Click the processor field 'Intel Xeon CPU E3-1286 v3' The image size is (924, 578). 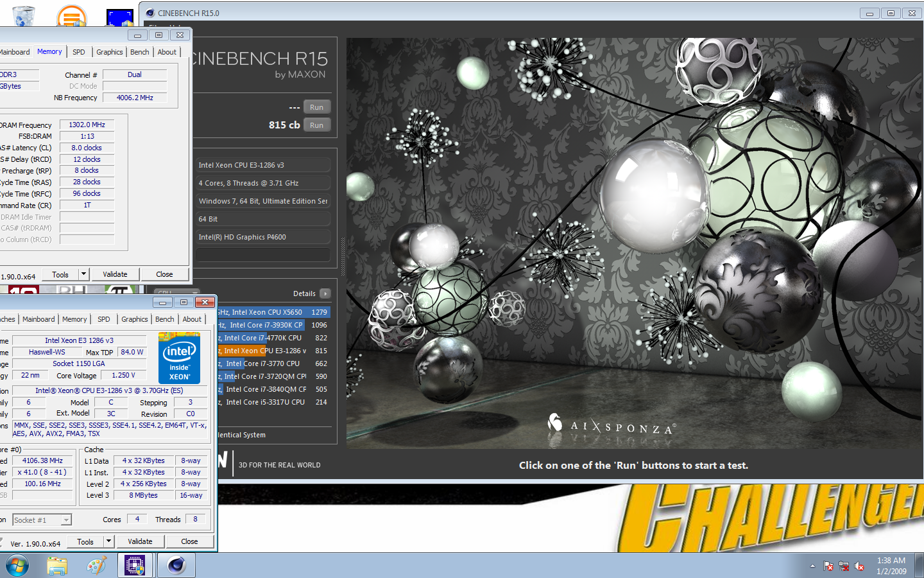click(262, 165)
